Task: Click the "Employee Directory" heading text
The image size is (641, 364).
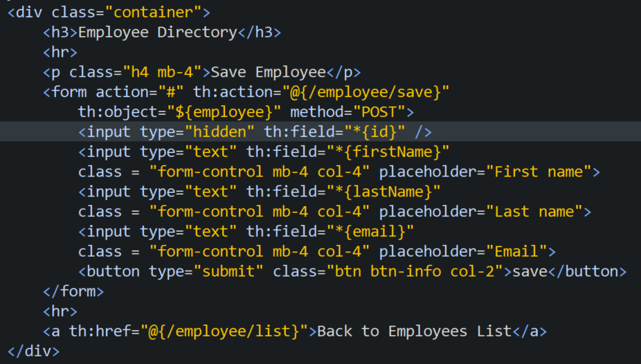Action: tap(157, 33)
